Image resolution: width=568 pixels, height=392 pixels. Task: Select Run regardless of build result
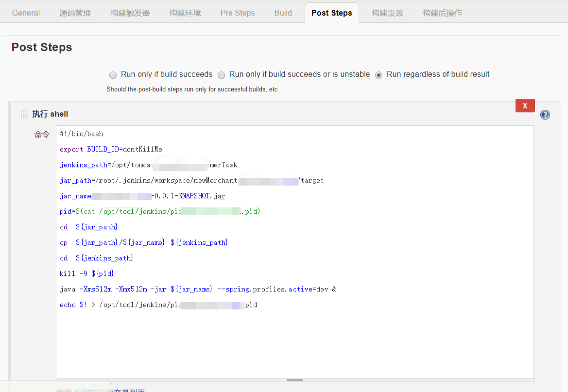point(379,75)
